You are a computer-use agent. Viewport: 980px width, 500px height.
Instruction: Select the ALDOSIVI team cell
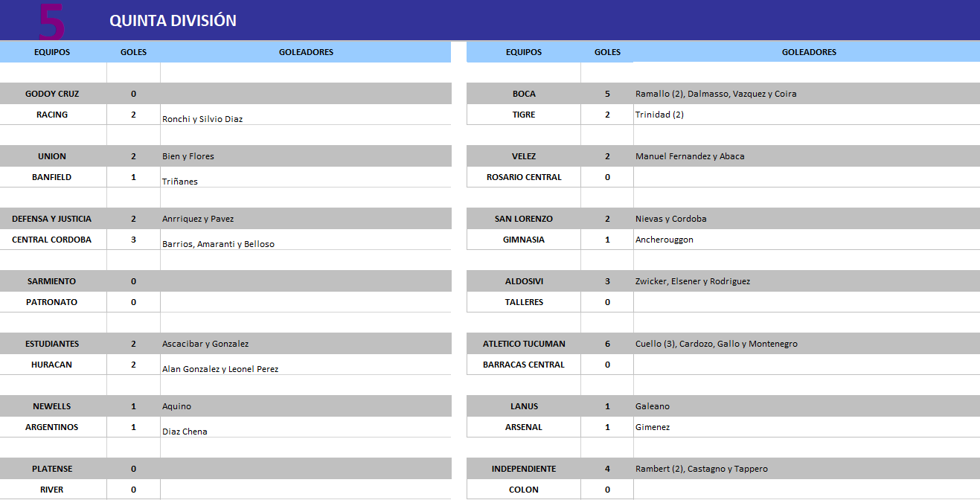(x=524, y=281)
